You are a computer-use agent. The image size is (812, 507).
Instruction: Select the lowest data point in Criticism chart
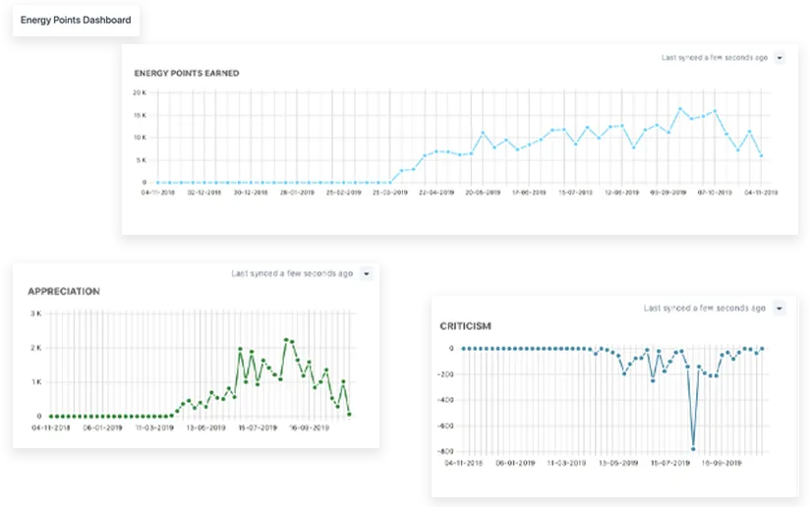693,449
